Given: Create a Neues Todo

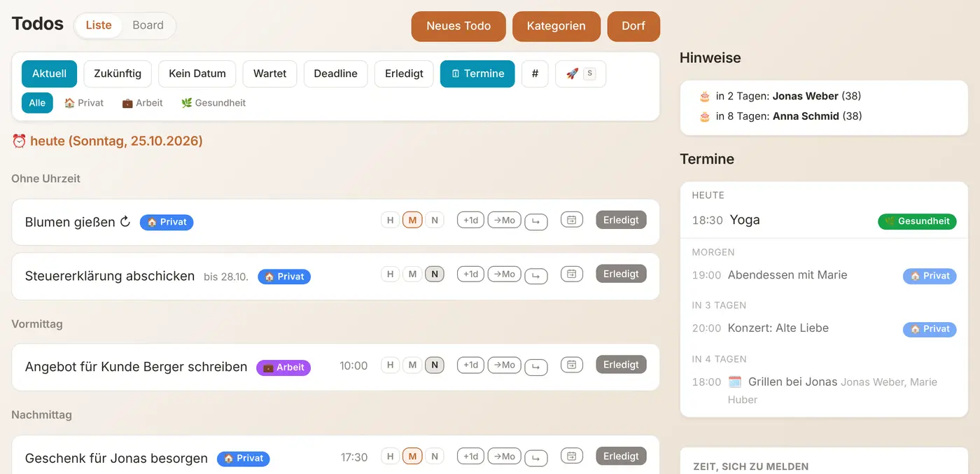Looking at the screenshot, I should (x=458, y=26).
